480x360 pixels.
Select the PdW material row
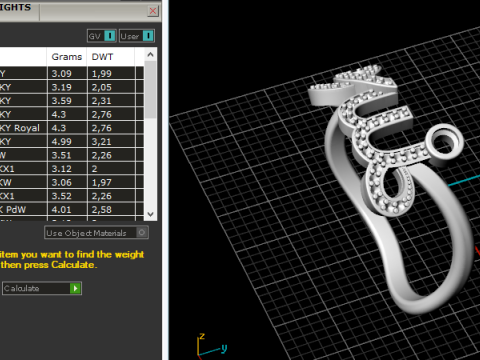(72, 210)
